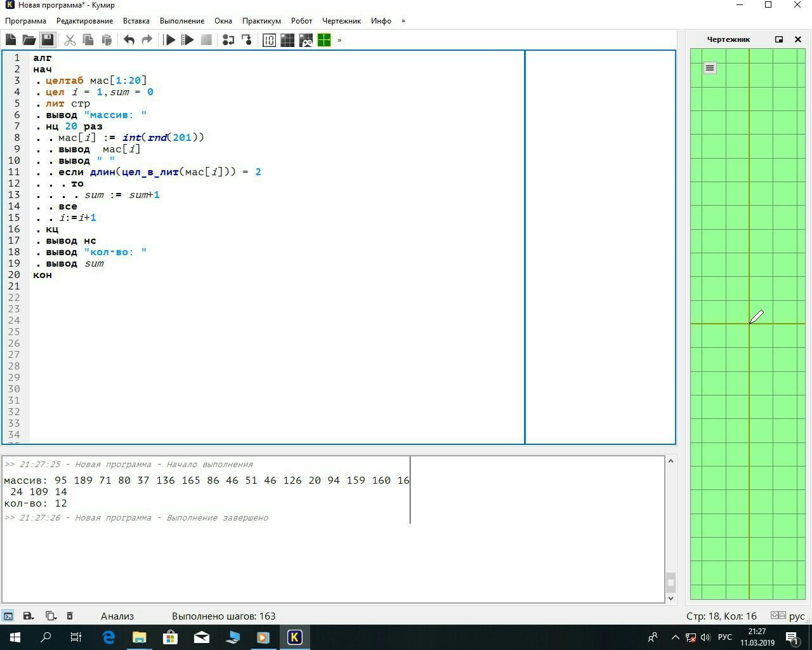Toggle РУС keyboard language indicator

click(724, 637)
